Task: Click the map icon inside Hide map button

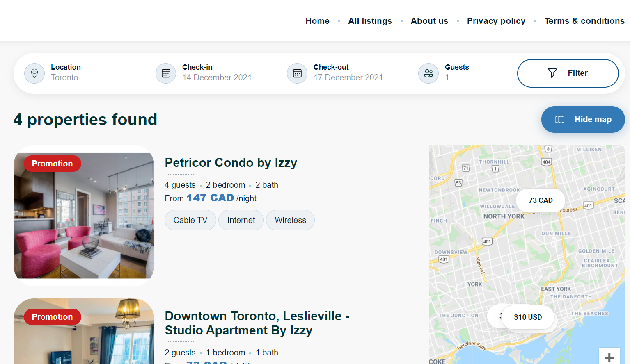Action: point(559,119)
